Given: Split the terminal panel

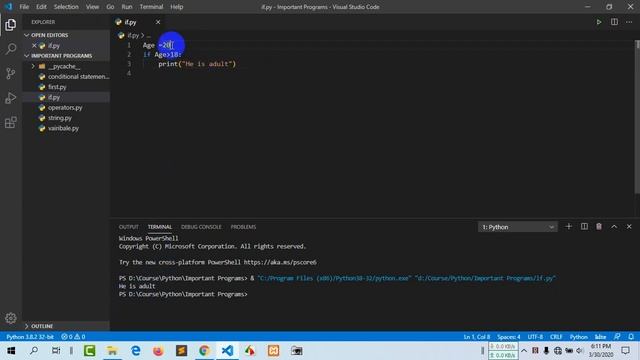Looking at the screenshot, I should [584, 227].
